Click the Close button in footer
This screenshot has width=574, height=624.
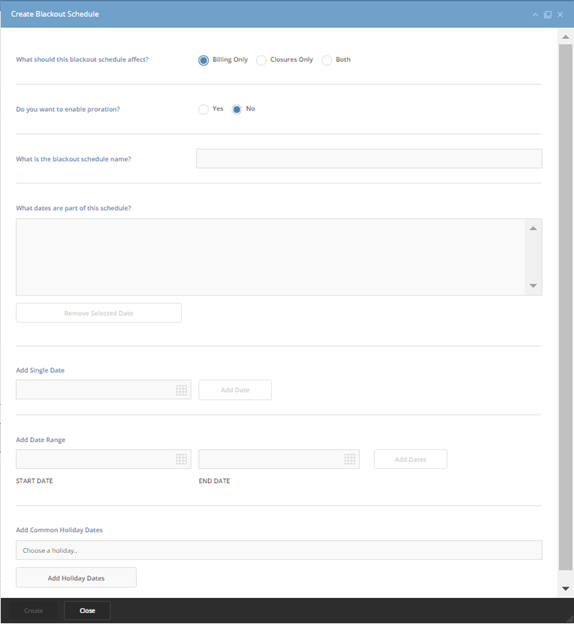[87, 610]
